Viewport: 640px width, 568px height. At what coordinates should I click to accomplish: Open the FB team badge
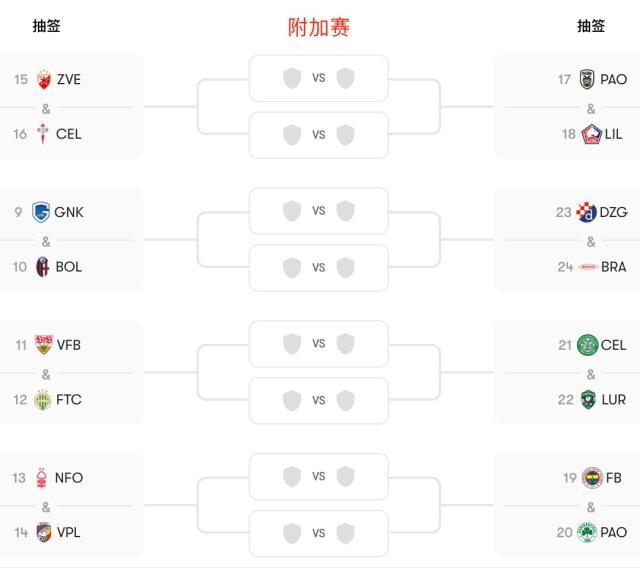coord(592,478)
